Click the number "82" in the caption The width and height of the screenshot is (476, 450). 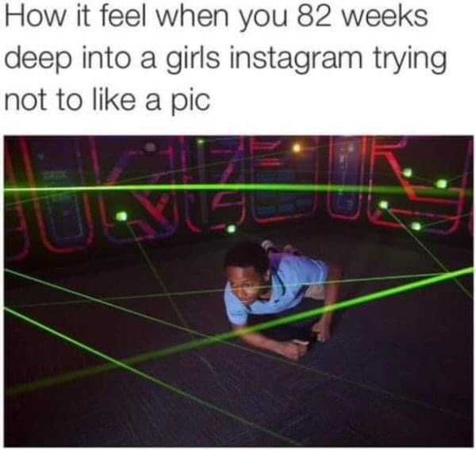(x=314, y=17)
